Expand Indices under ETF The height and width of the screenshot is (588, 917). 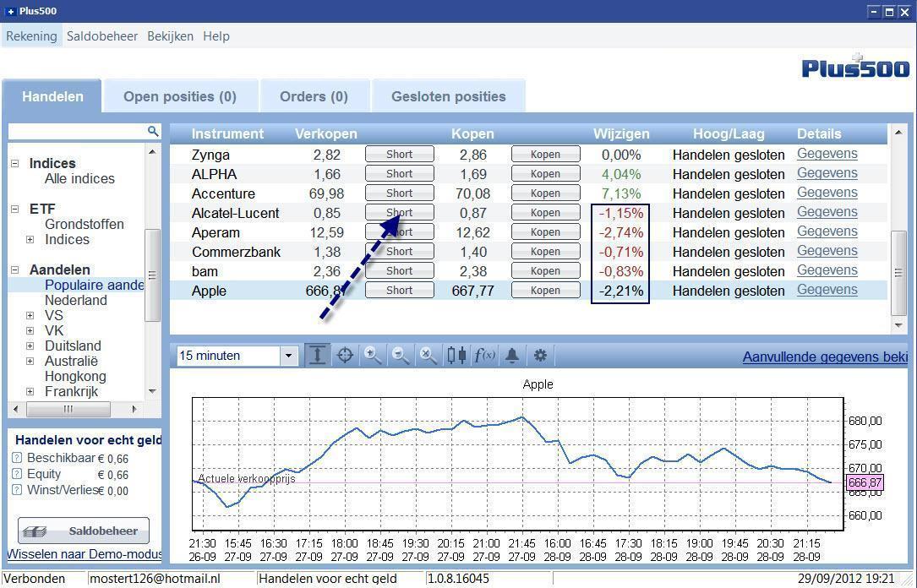(x=30, y=240)
